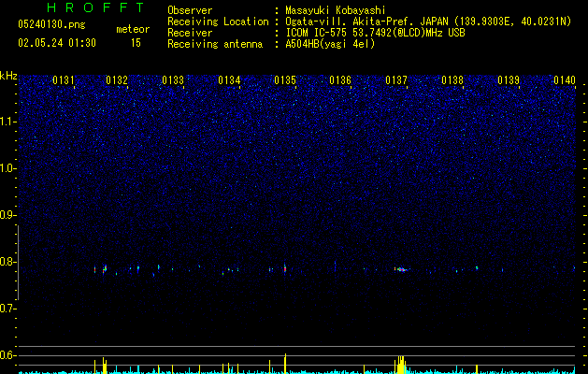Click the meteor echo cluster near 0137
The image size is (588, 374).
402,269
